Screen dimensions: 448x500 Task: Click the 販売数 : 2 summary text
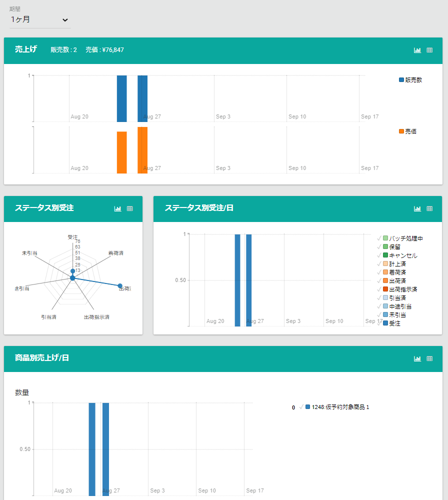pos(64,49)
